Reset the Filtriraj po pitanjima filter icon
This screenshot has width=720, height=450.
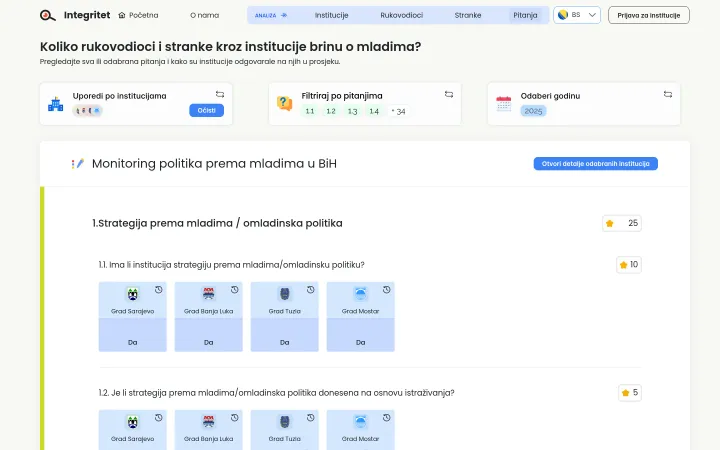click(x=449, y=94)
